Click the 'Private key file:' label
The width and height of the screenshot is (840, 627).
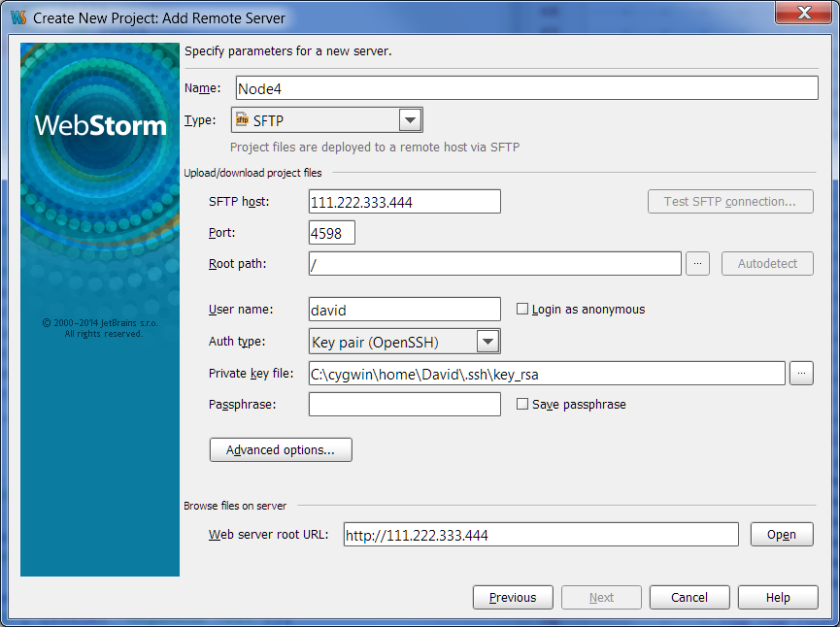click(251, 374)
